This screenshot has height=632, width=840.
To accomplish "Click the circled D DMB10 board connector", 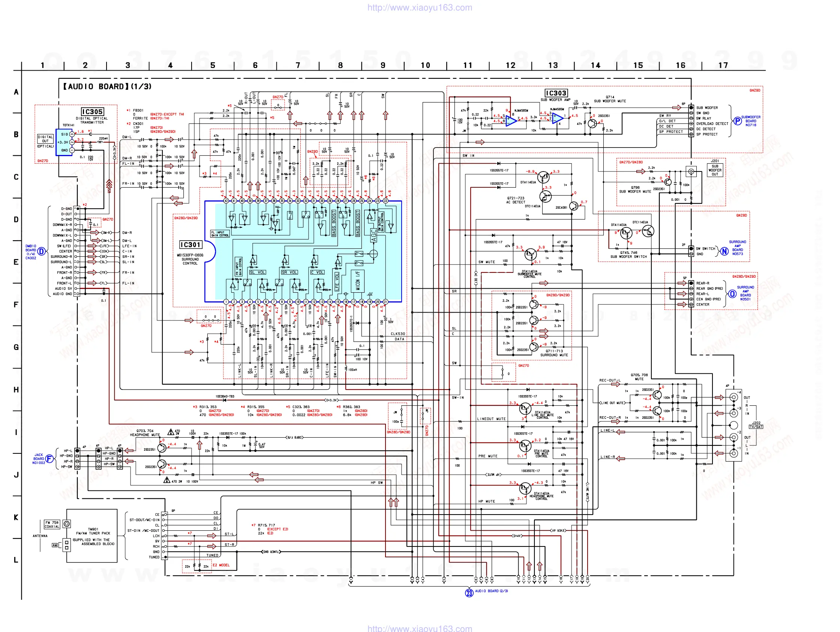I will click(x=41, y=251).
